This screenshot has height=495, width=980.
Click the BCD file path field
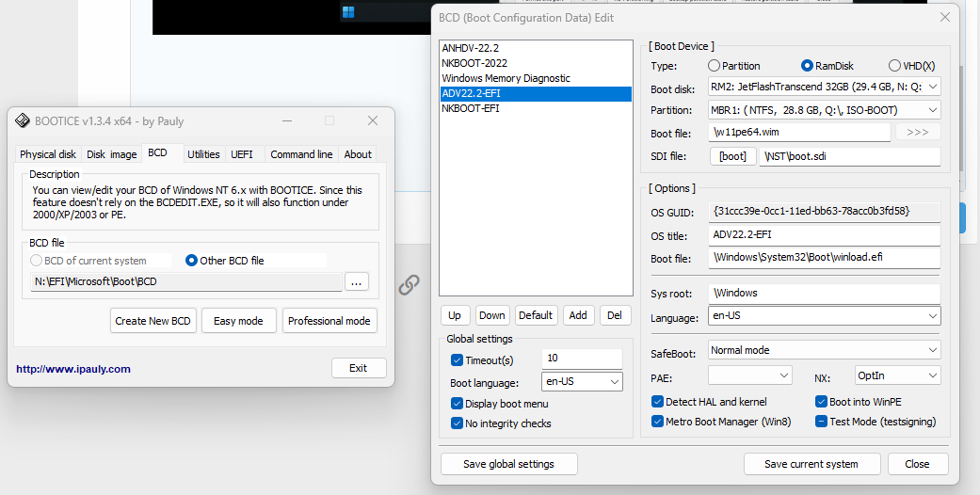[186, 282]
